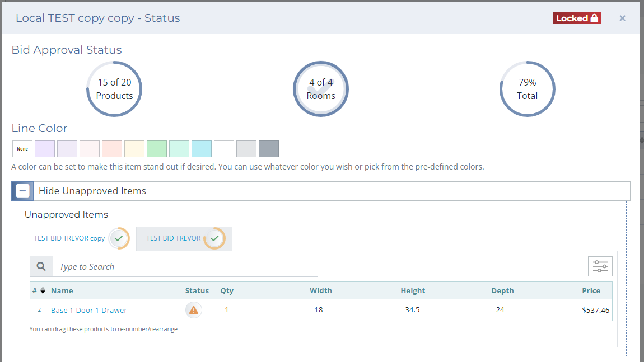Click the Status column header

(x=197, y=290)
